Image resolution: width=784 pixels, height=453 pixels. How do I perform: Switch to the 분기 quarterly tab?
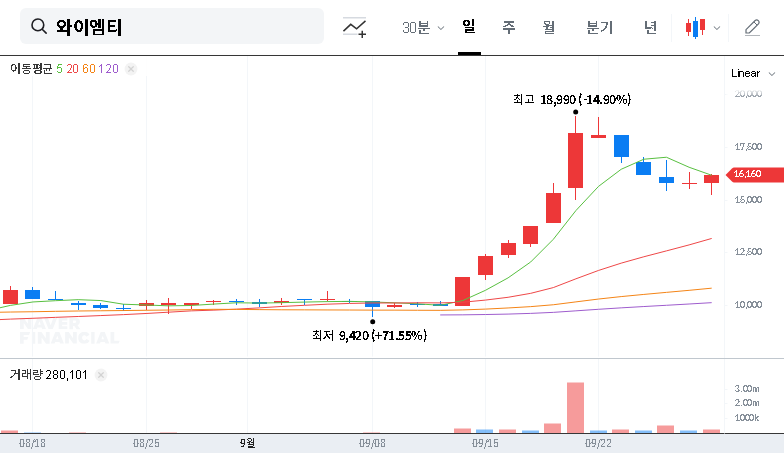click(600, 27)
